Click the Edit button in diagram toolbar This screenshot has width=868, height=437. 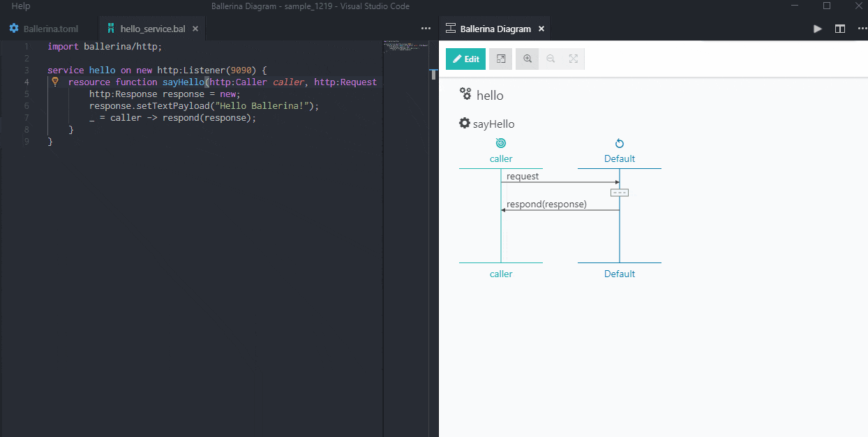tap(465, 59)
